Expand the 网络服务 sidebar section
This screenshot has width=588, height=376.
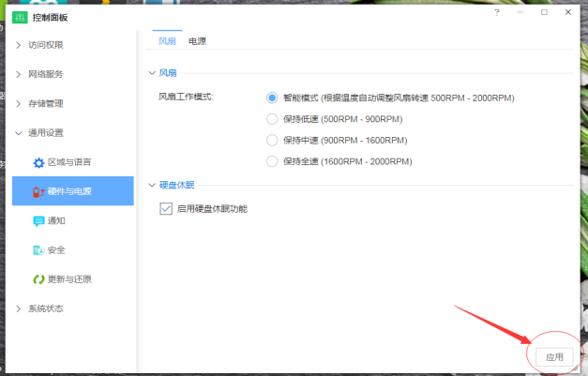[x=19, y=74]
